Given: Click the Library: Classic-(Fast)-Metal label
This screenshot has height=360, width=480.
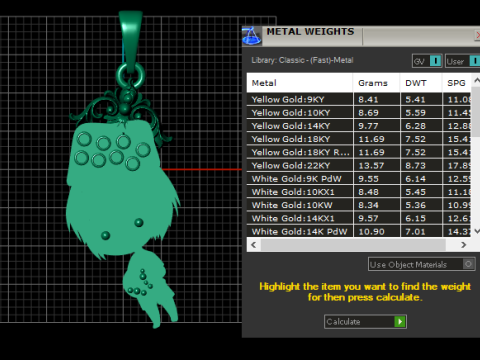Looking at the screenshot, I should (302, 60).
